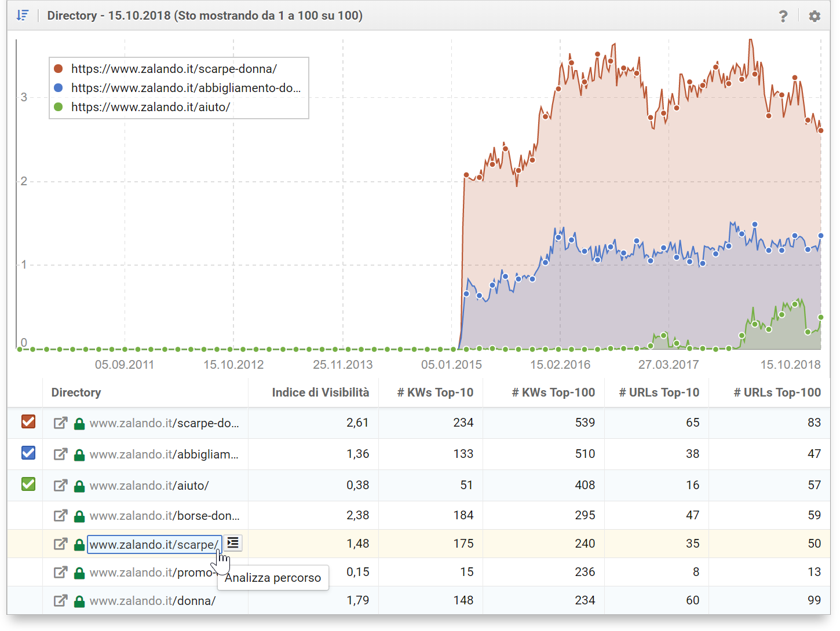Screen dimensions: 840x631
Task: Click KWs Top-10 value 184 in borse-donna row
Action: (x=463, y=516)
